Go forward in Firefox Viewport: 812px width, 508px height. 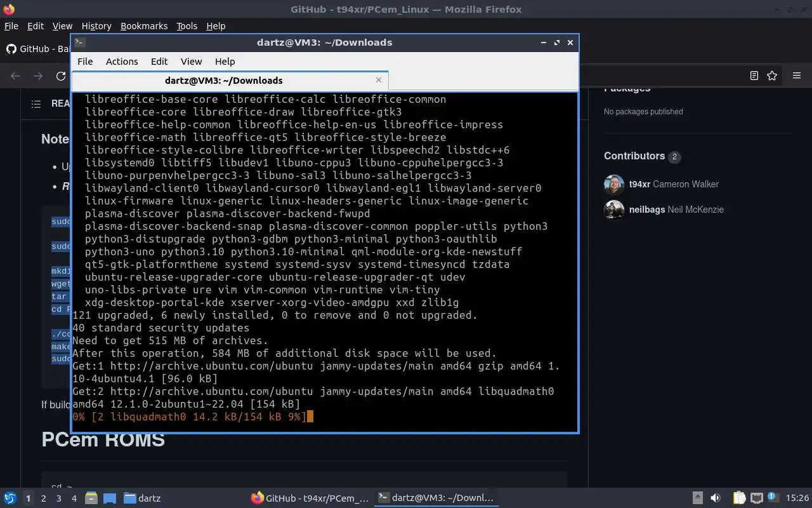[x=38, y=76]
